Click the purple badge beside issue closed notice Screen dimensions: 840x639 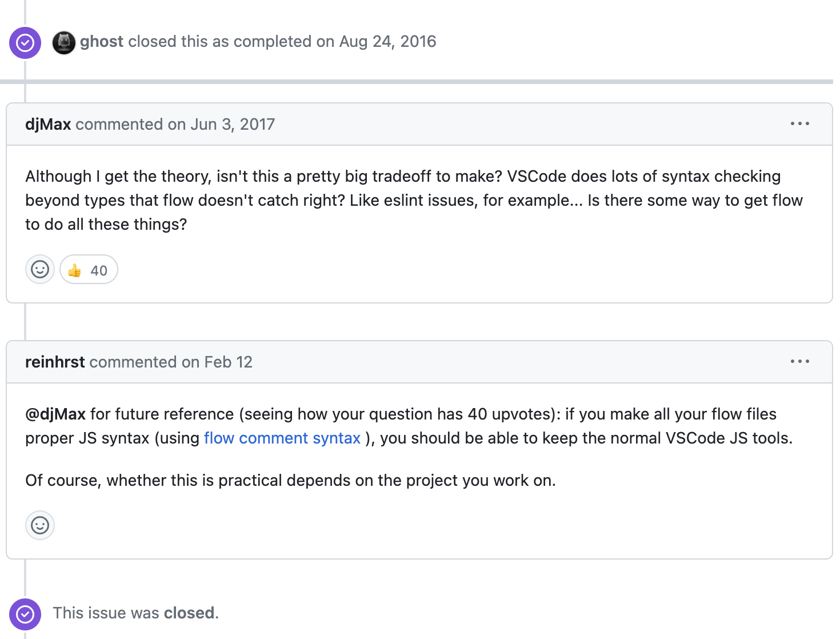25,614
